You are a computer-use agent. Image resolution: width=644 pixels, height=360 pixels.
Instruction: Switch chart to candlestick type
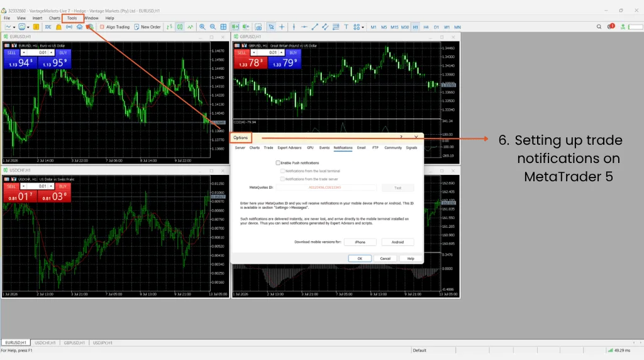[x=180, y=27]
